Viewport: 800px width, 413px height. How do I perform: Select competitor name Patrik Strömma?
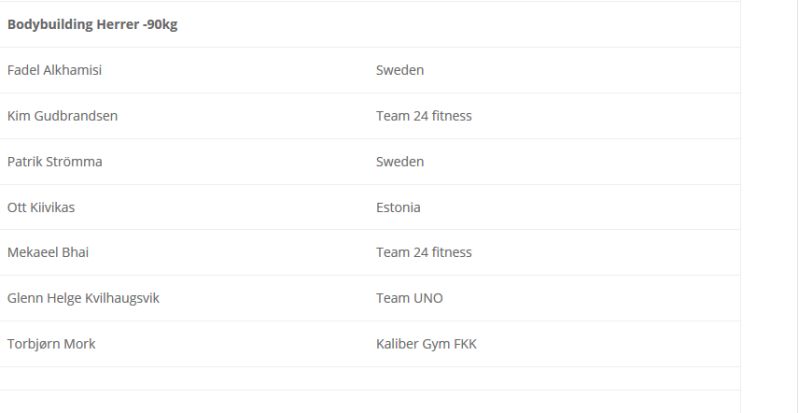coord(55,162)
